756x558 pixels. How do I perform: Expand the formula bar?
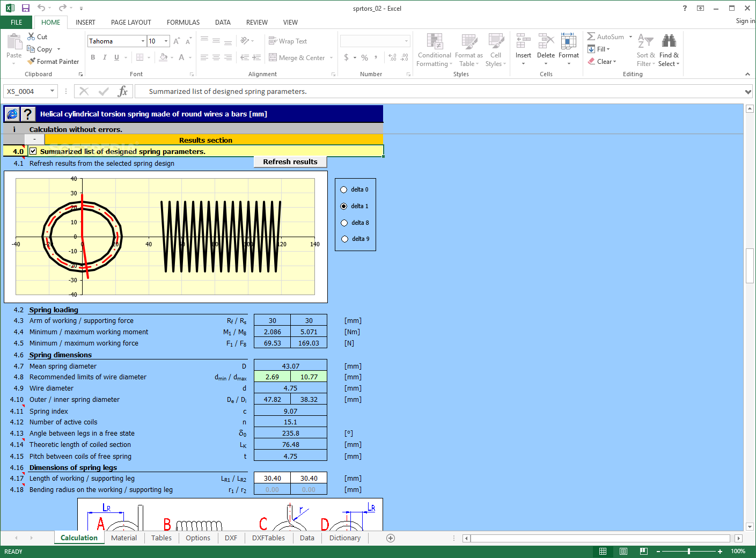pos(748,92)
